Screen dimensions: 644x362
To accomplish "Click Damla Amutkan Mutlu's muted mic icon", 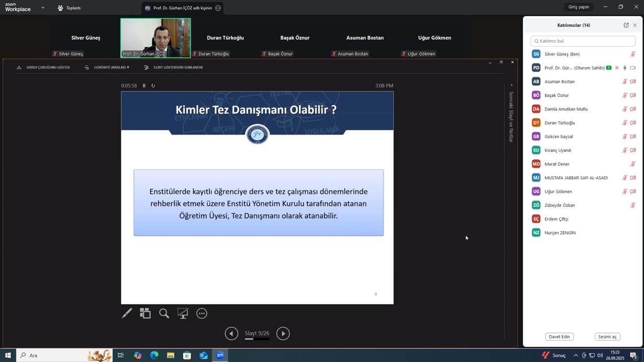I will [x=625, y=109].
